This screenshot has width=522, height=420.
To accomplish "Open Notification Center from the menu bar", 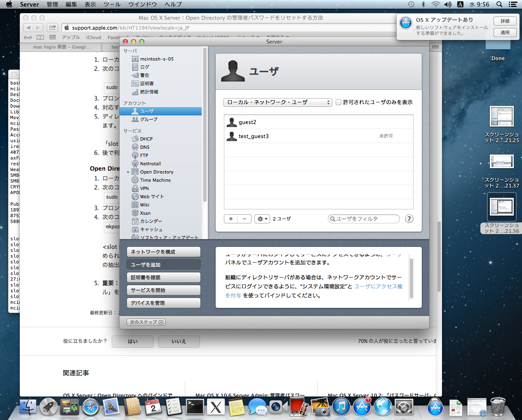I will pyautogui.click(x=513, y=5).
